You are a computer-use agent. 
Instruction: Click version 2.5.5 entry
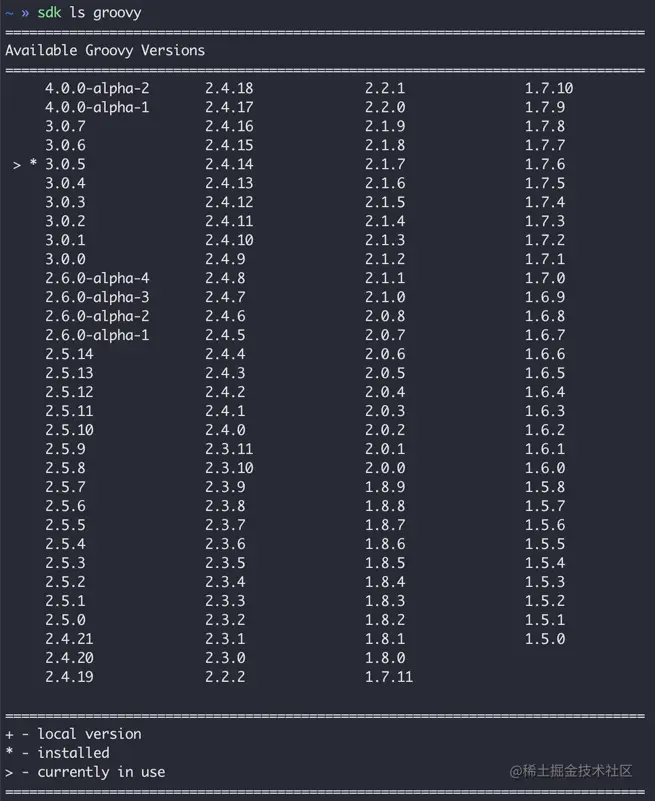(65, 525)
